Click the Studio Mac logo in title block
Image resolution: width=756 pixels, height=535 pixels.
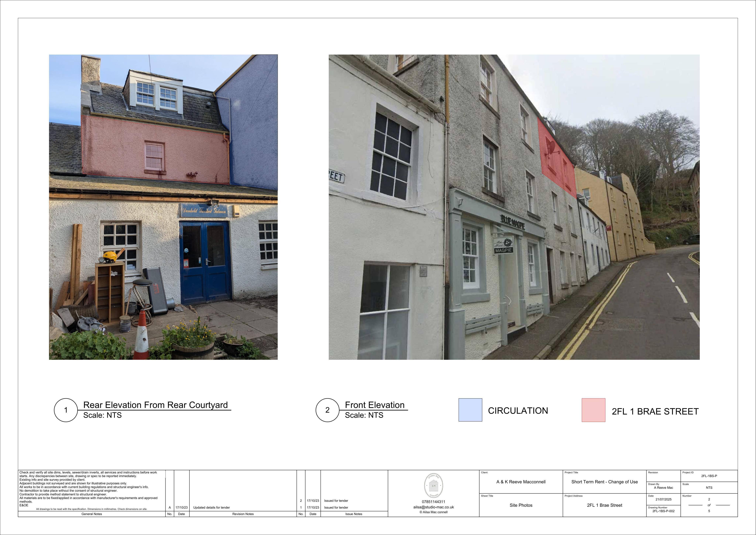[x=433, y=485]
